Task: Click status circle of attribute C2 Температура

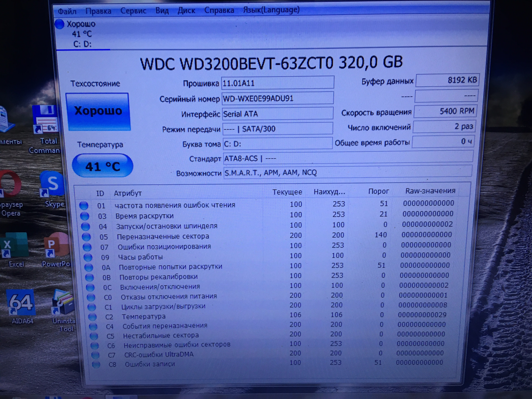Action: [93, 317]
